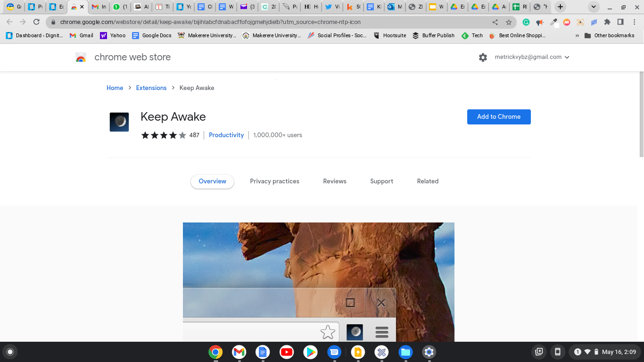This screenshot has height=362, width=644.
Task: Open Google Docs from the shelf
Action: pyautogui.click(x=263, y=352)
